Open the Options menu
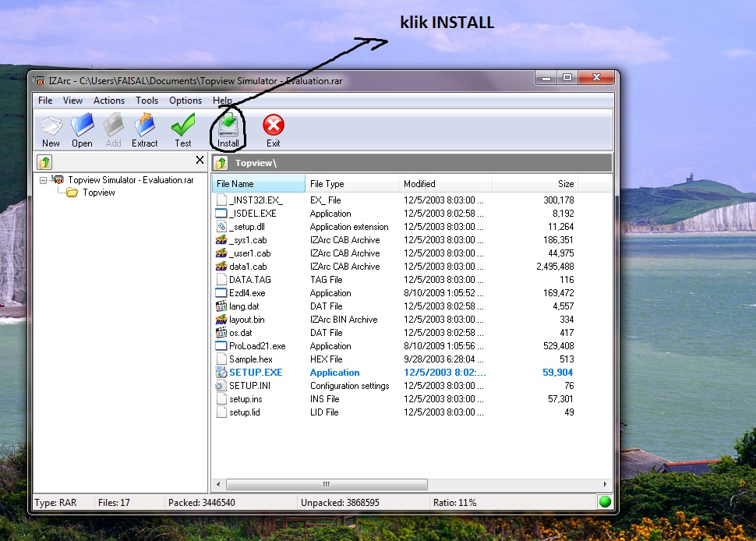756x541 pixels. [185, 100]
